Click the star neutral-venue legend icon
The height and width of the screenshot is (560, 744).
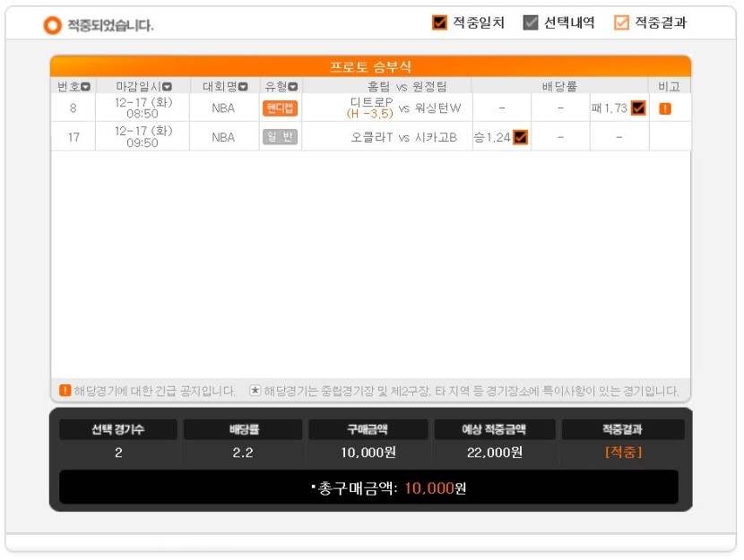pos(255,391)
